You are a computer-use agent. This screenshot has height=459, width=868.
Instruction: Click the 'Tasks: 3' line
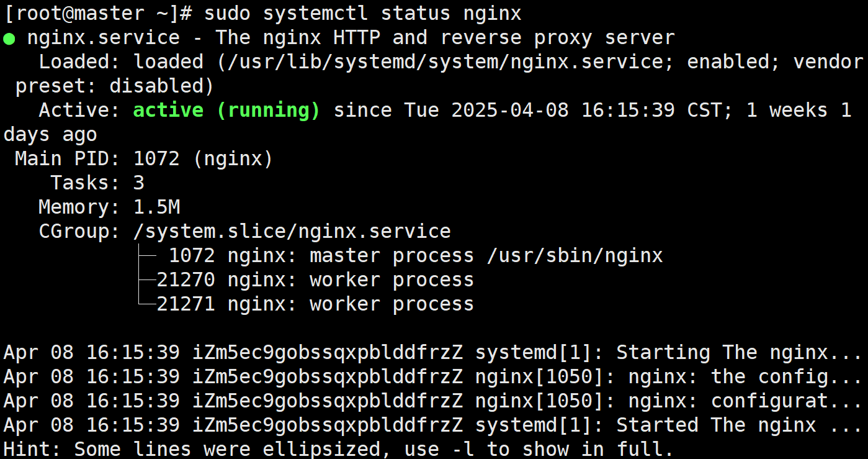point(97,183)
